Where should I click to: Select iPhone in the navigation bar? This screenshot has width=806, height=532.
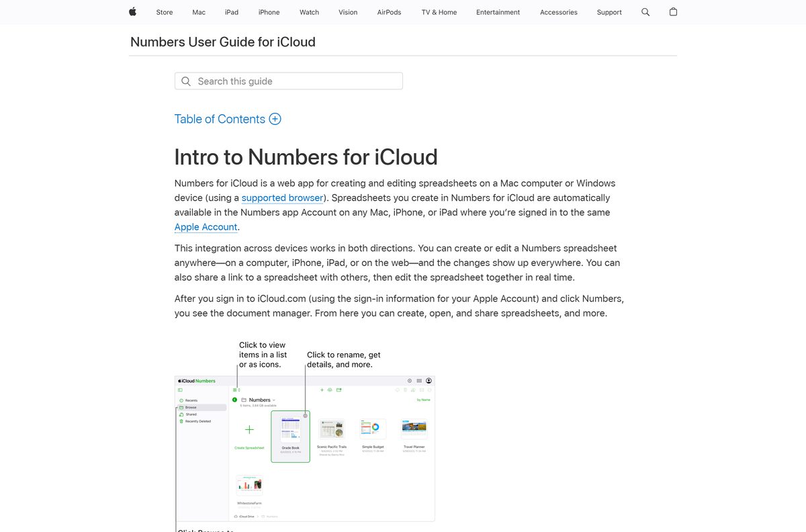point(269,12)
